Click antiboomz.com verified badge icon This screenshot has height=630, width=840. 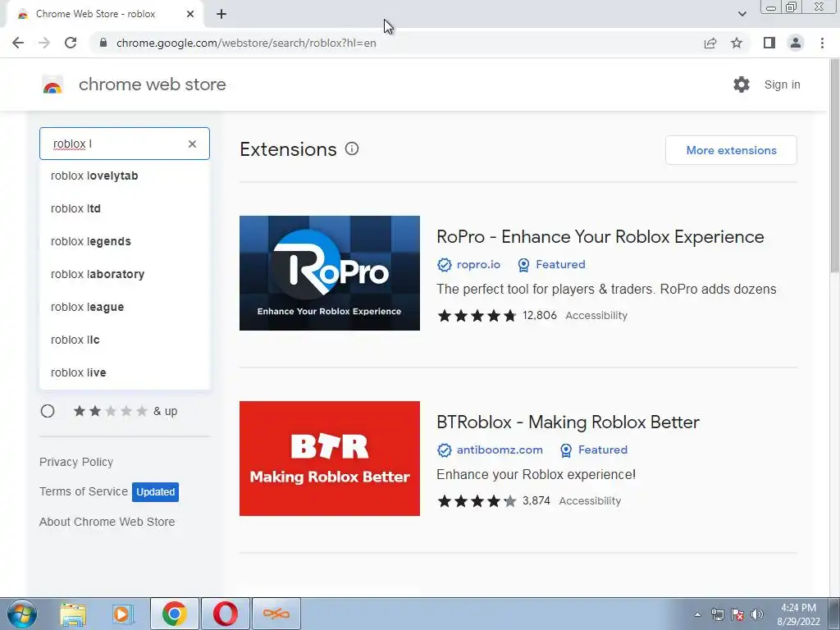pyautogui.click(x=444, y=450)
